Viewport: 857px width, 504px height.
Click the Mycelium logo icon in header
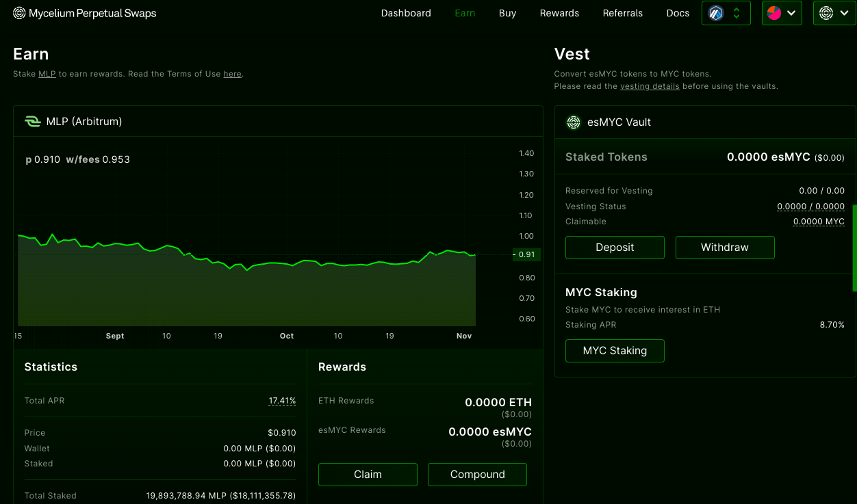[19, 13]
